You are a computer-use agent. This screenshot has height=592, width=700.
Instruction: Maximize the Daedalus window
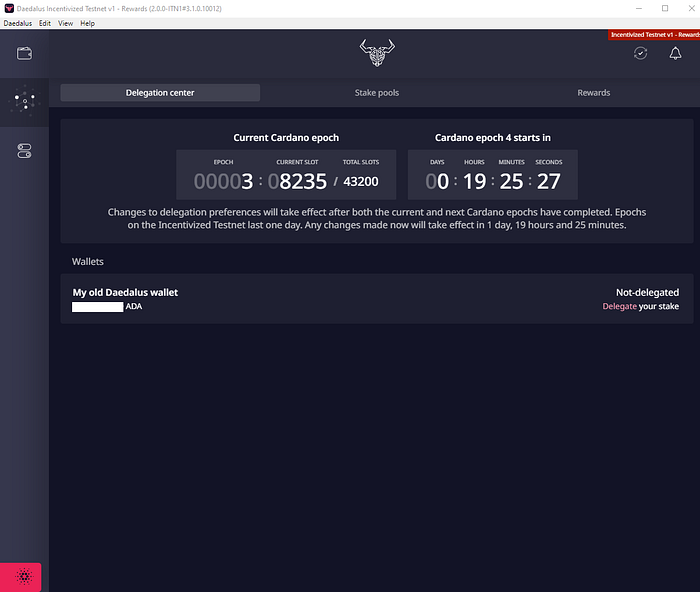pyautogui.click(x=665, y=8)
